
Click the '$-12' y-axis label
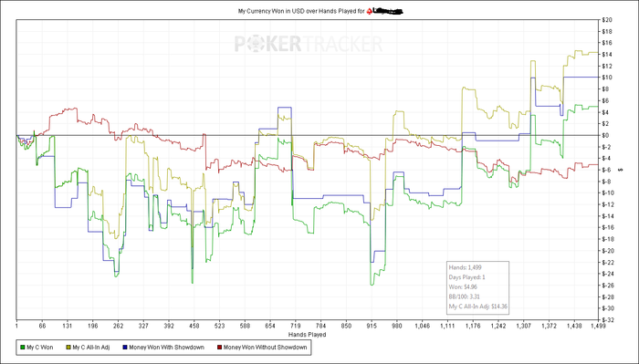coord(607,204)
